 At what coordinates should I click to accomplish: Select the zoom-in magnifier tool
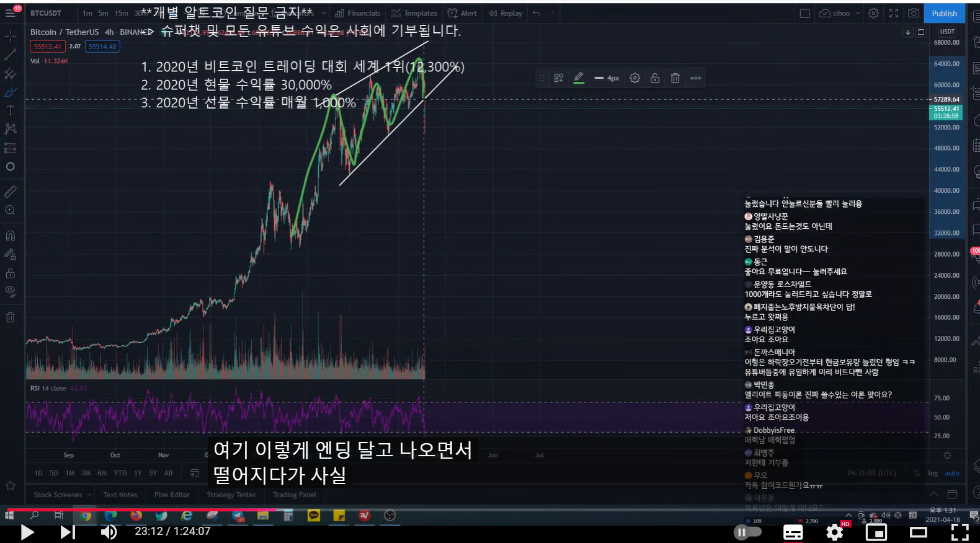(x=11, y=210)
